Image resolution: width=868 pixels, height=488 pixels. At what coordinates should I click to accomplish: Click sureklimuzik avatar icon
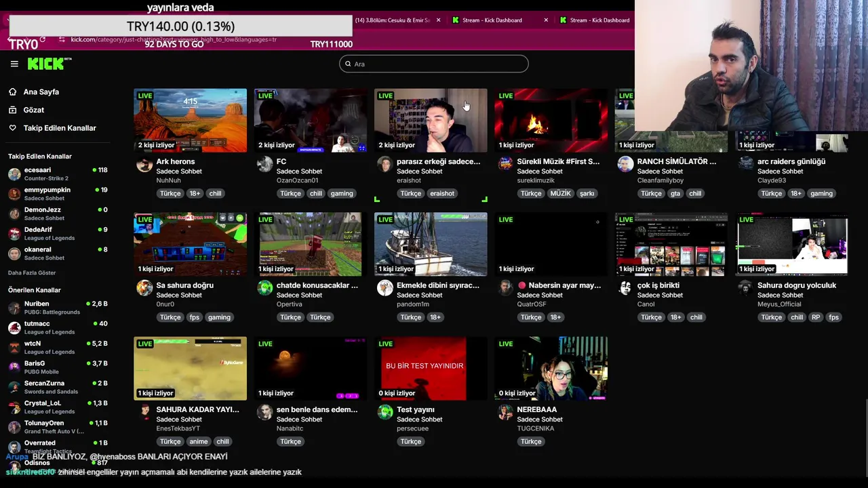click(x=505, y=164)
